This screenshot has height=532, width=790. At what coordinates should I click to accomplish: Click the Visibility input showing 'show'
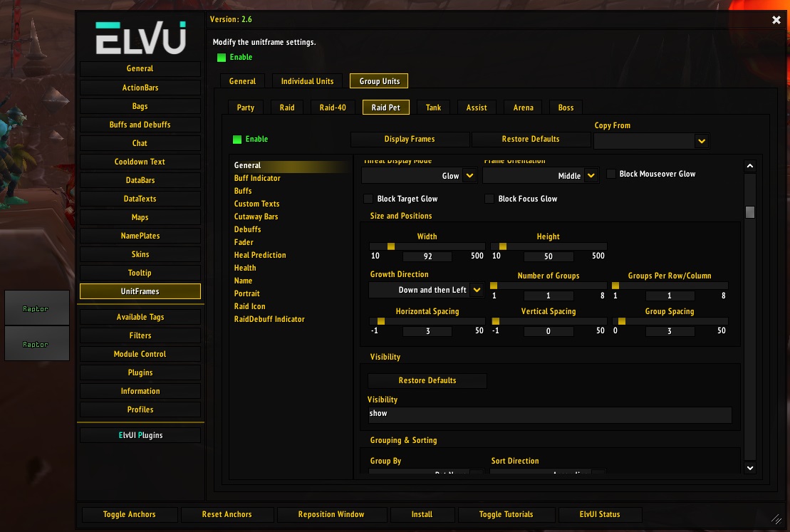549,413
